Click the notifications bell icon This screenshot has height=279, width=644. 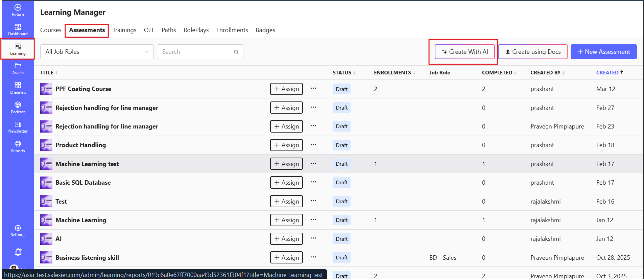18,252
